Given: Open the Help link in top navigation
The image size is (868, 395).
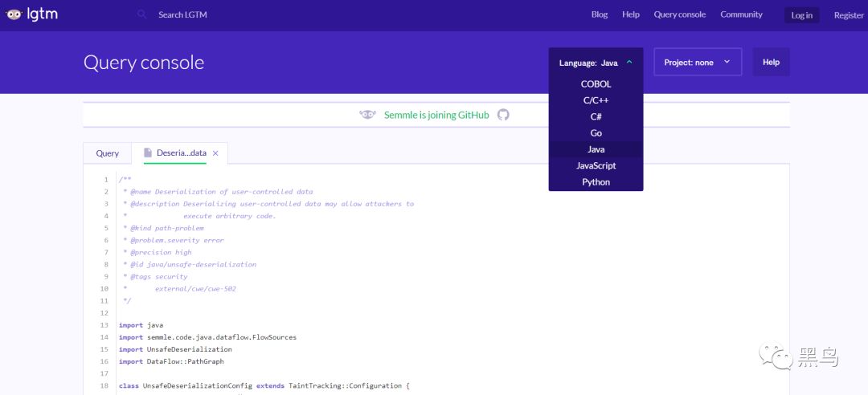Looking at the screenshot, I should click(631, 15).
